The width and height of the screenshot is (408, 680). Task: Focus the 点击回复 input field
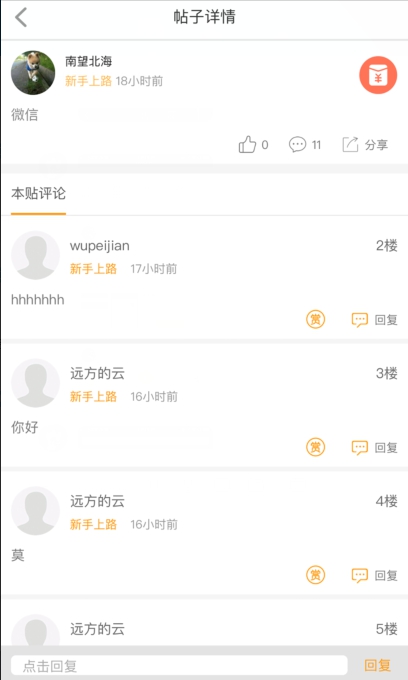[x=179, y=665]
